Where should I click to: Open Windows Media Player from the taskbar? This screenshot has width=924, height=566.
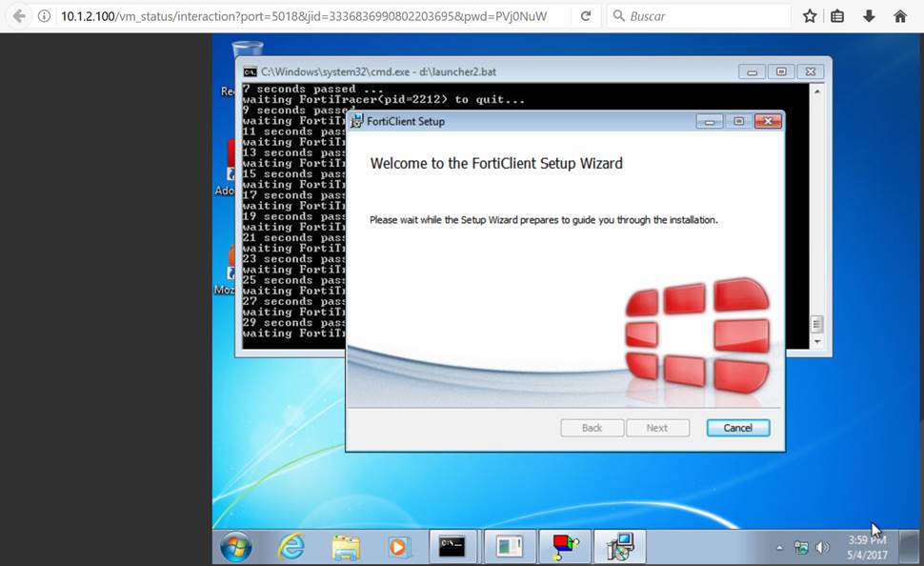click(x=398, y=547)
